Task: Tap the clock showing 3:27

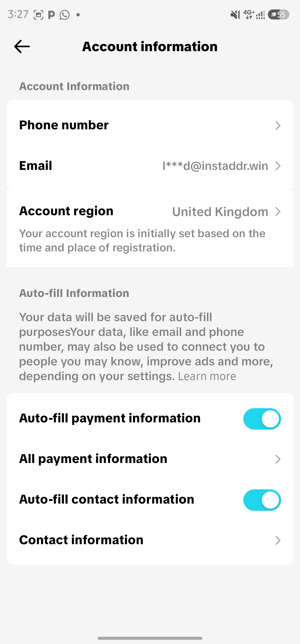Action: point(18,14)
